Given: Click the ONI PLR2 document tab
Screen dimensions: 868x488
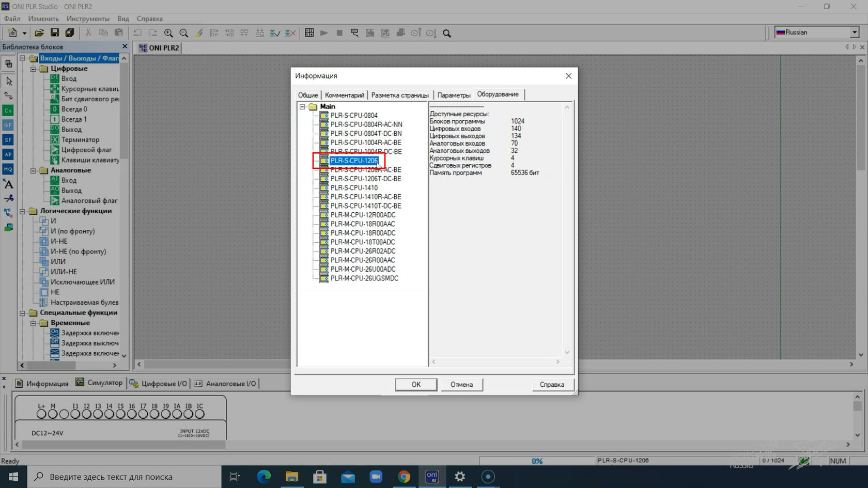Looking at the screenshot, I should point(159,48).
